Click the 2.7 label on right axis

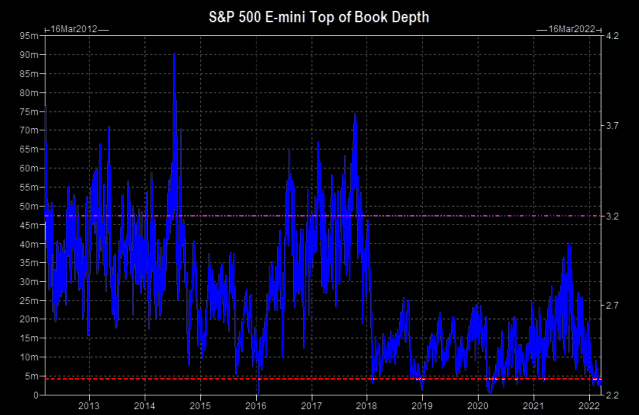(613, 305)
